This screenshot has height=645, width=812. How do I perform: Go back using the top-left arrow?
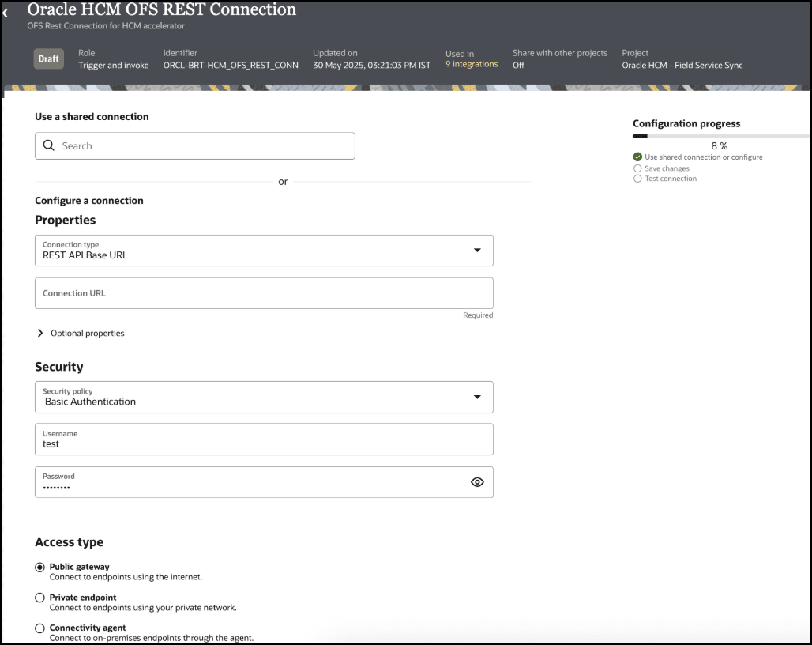[x=6, y=13]
